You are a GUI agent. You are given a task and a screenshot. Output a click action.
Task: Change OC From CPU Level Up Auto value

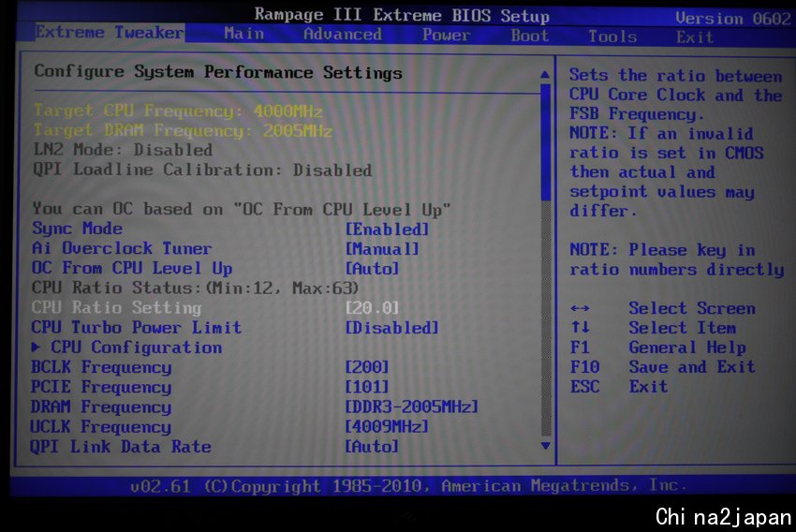372,269
